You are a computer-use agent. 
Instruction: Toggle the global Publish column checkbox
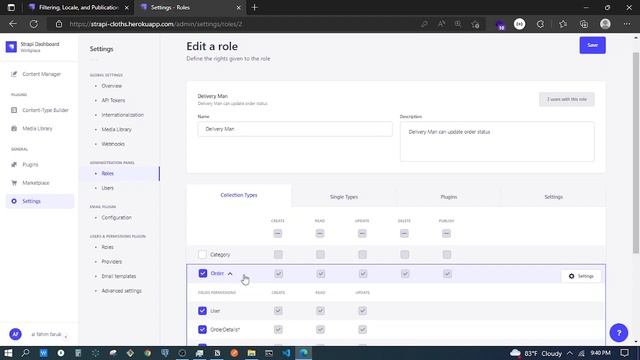coord(447,233)
